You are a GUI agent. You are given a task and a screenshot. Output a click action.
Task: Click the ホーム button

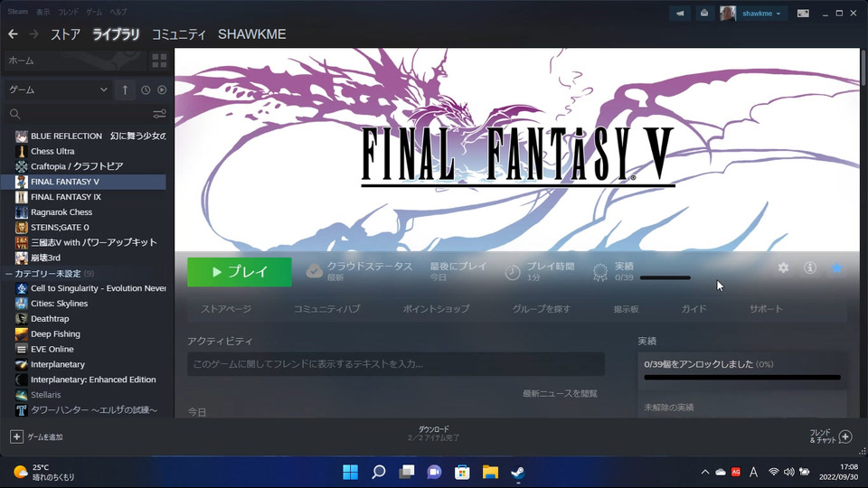click(75, 61)
